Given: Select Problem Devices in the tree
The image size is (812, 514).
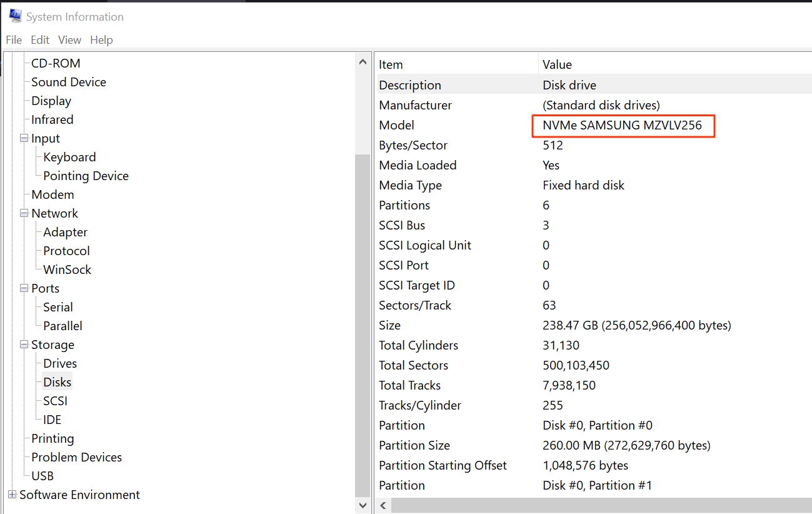Looking at the screenshot, I should (x=76, y=457).
